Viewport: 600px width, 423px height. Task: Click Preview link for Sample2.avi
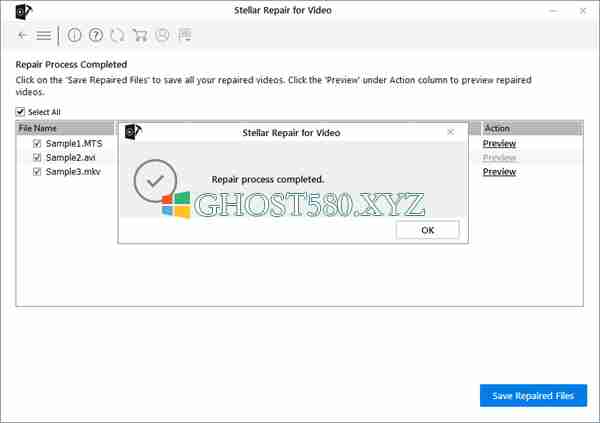[x=499, y=157]
